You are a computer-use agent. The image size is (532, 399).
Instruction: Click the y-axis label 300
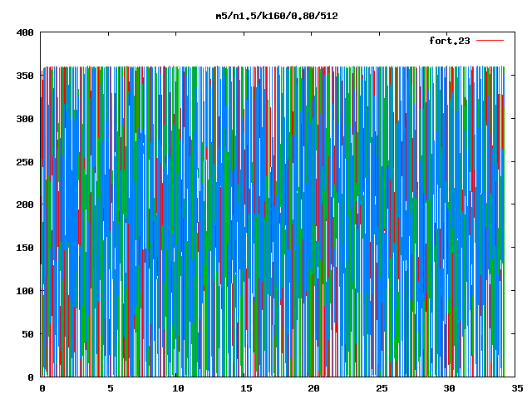(x=25, y=119)
